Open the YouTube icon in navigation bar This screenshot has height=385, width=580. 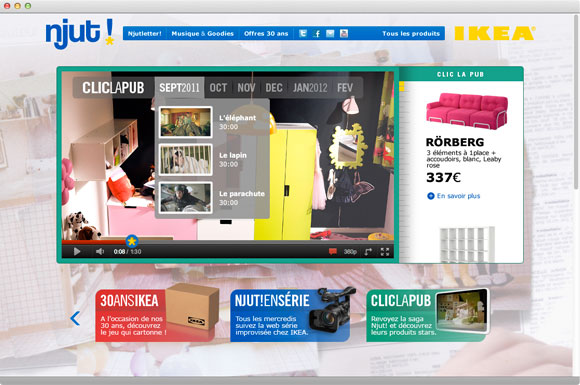pos(344,34)
